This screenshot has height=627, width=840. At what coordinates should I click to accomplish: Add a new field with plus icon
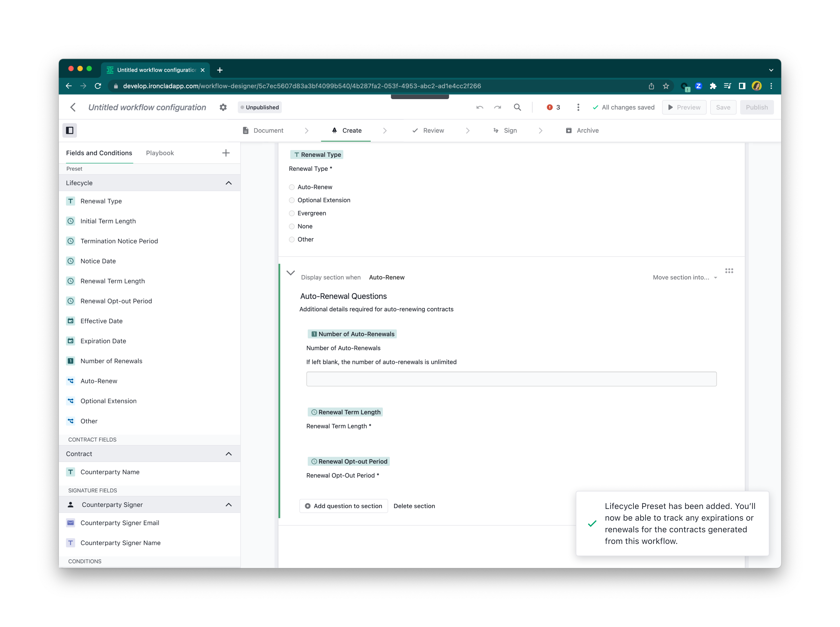tap(226, 152)
